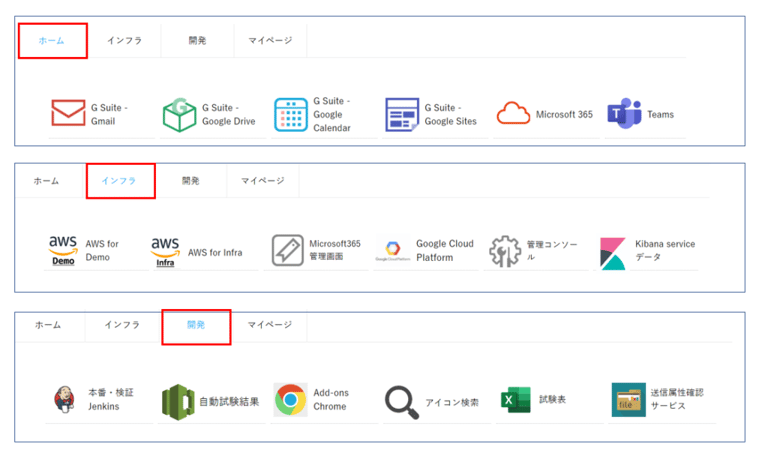Image resolution: width=768 pixels, height=456 pixels.
Task: Open Google Cloud Platform text link
Action: tap(445, 250)
